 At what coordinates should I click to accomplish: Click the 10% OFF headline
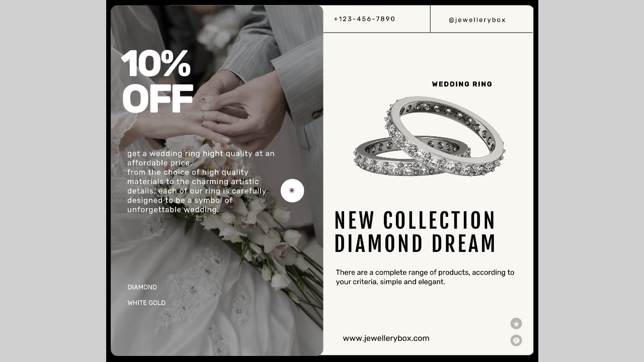tap(157, 81)
